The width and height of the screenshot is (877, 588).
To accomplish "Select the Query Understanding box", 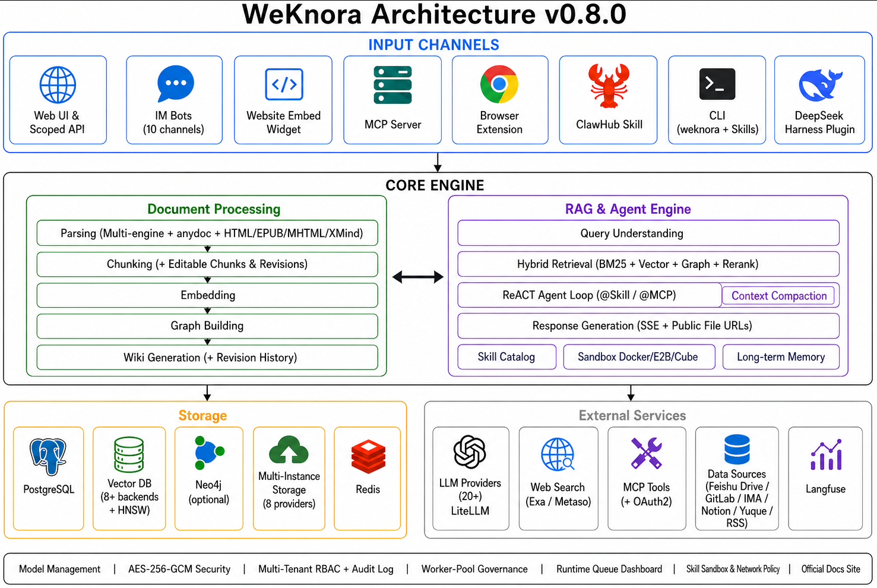I will [648, 233].
